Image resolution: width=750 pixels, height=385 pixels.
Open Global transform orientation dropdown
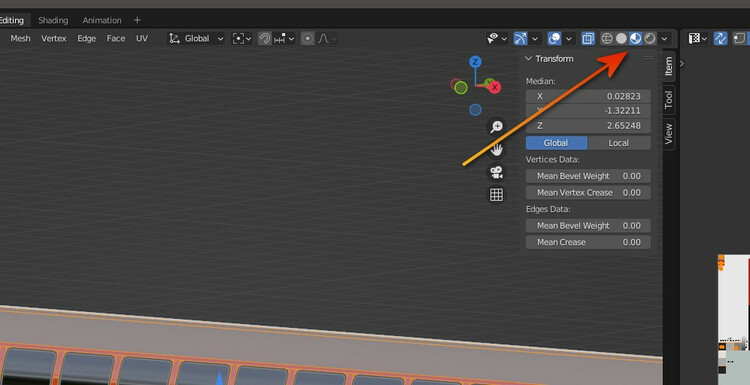196,39
